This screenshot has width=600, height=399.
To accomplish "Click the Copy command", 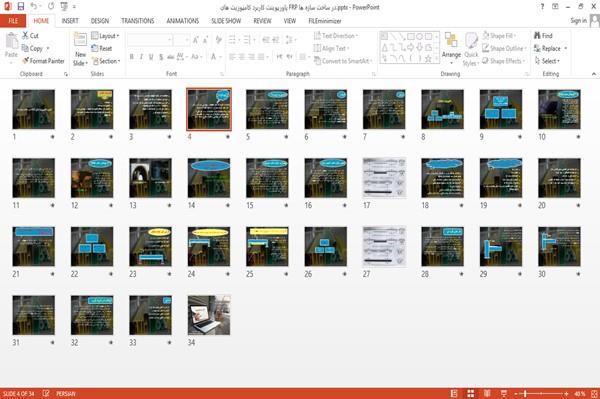I will coord(32,49).
